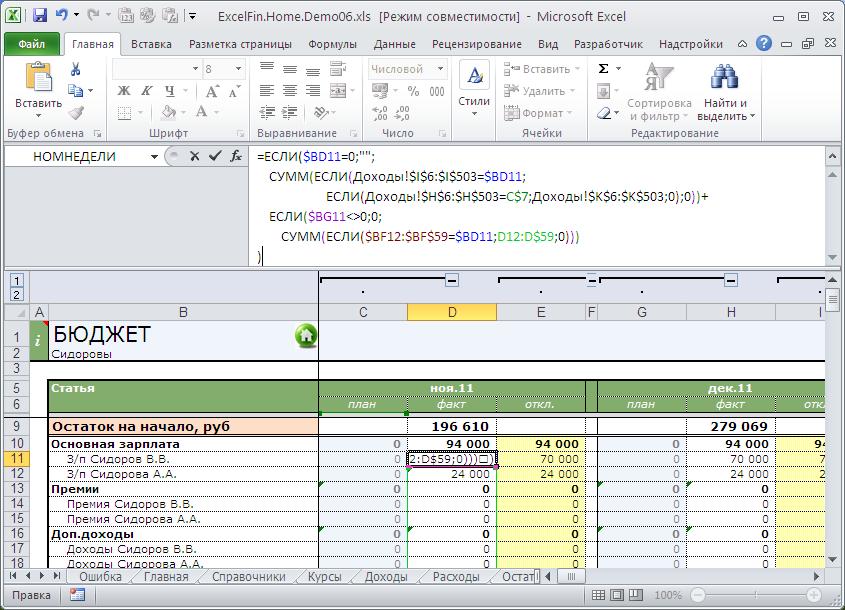Click the increase decimal icon
The width and height of the screenshot is (845, 610).
[380, 113]
